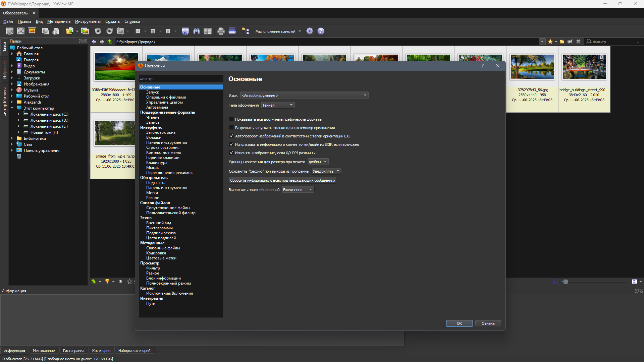644x362 pixels.
Task: Open the print units дюймы dropdown
Action: (318, 162)
